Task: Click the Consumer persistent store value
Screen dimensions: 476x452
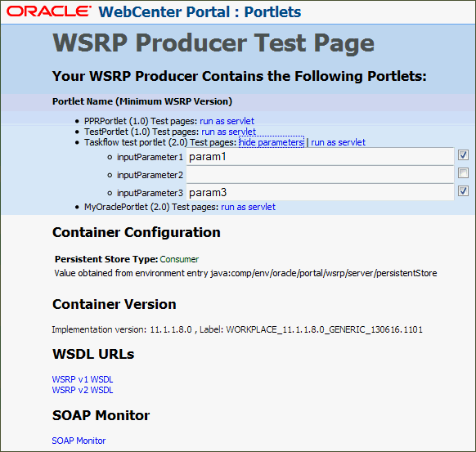Action: click(x=179, y=259)
